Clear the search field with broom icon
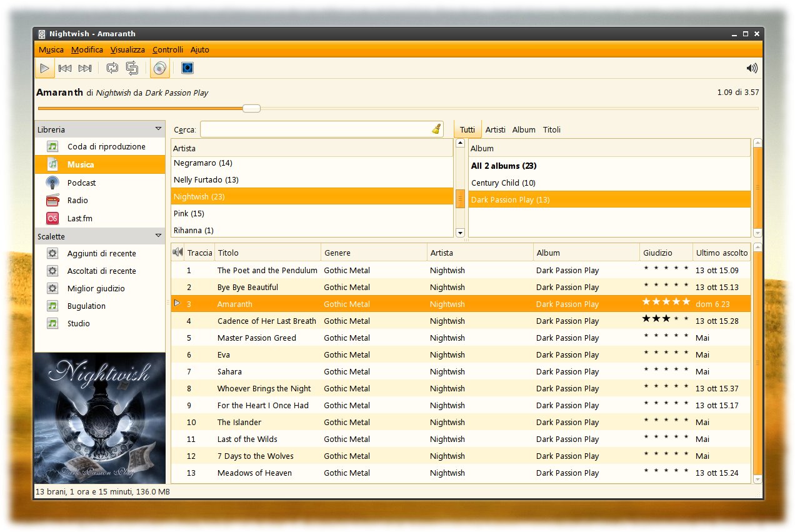The image size is (795, 532). point(436,129)
